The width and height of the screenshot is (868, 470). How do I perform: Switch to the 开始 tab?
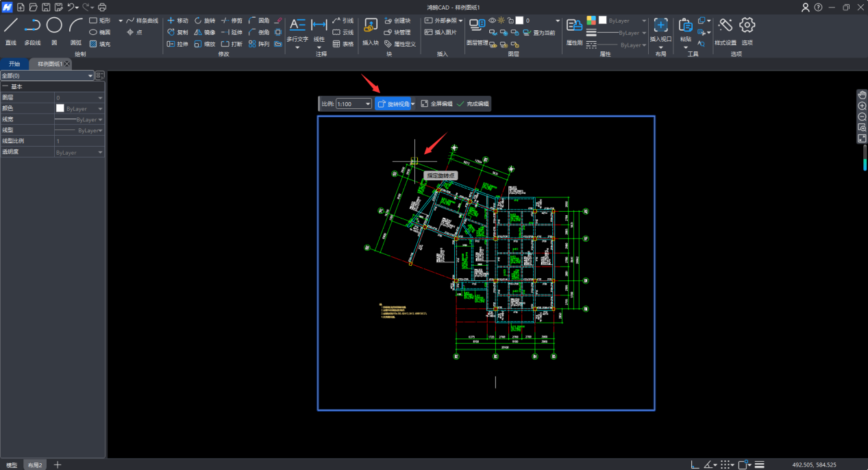[14, 64]
